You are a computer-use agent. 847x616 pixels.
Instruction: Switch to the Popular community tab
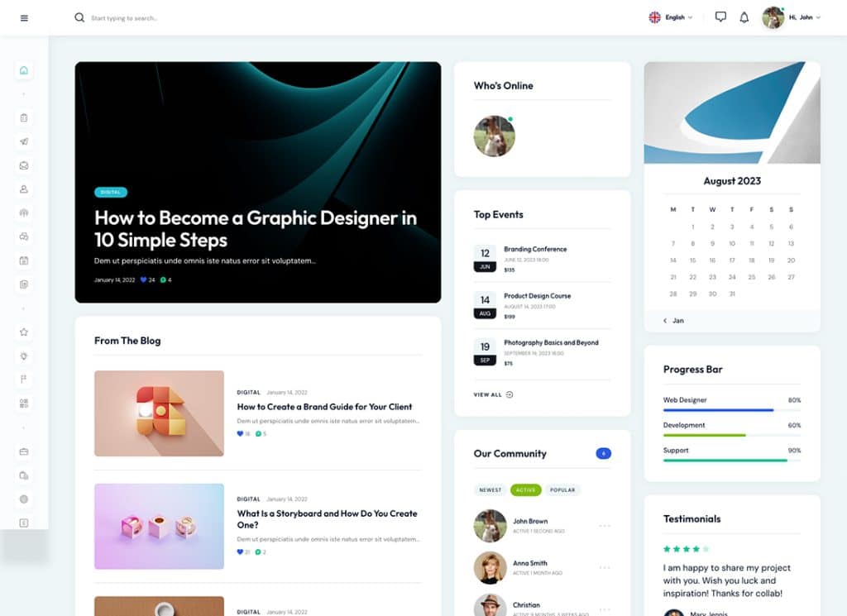coord(562,489)
